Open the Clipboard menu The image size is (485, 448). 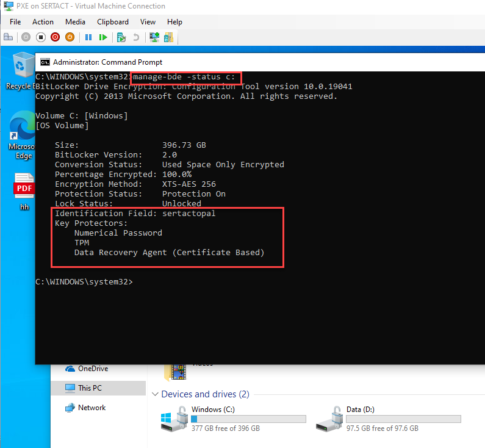click(x=113, y=22)
